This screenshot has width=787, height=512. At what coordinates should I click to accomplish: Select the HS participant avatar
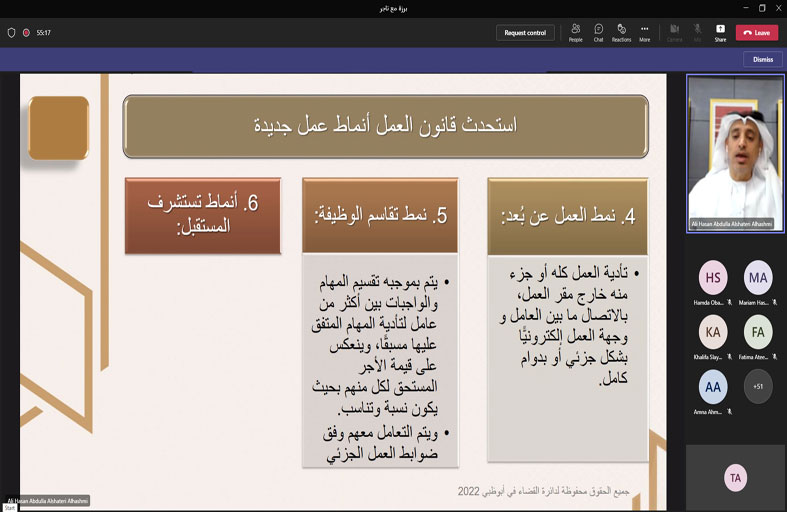(x=714, y=277)
